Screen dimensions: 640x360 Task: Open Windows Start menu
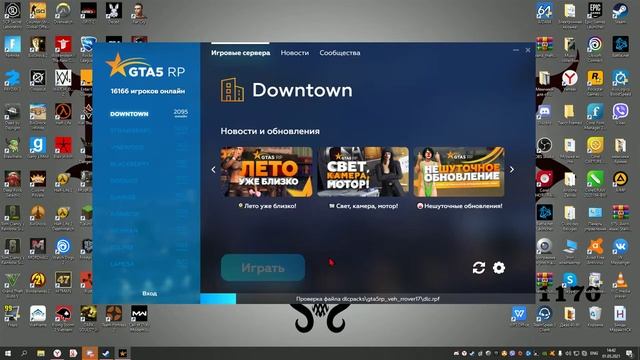coord(8,353)
